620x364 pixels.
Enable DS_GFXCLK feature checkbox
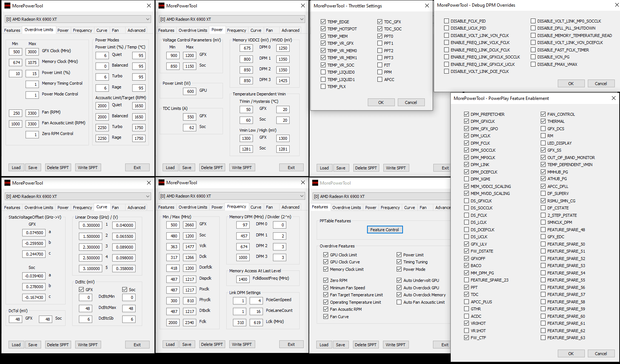coord(466,201)
